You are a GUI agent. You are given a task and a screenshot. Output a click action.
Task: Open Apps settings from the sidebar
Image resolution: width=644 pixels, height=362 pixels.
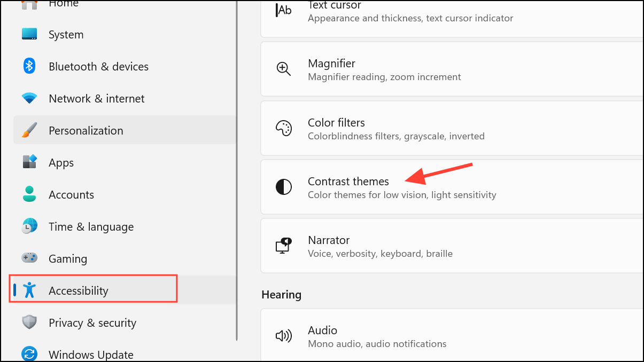[60, 162]
